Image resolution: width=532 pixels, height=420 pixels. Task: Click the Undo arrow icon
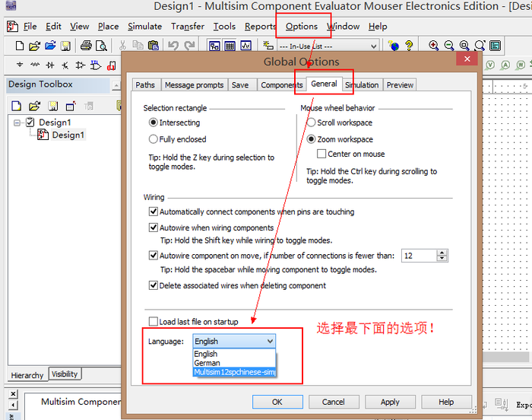pyautogui.click(x=173, y=45)
